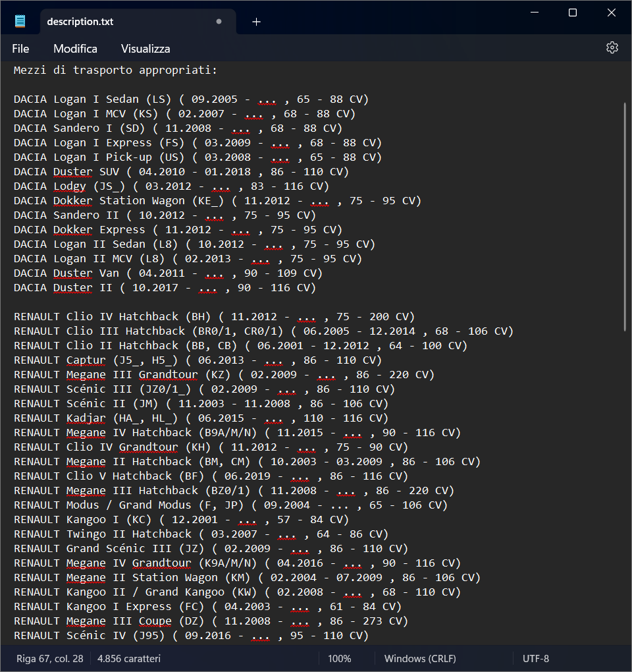Click the line 'RENAULT Kangoo I (KC)'
The height and width of the screenshot is (672, 632).
(182, 520)
